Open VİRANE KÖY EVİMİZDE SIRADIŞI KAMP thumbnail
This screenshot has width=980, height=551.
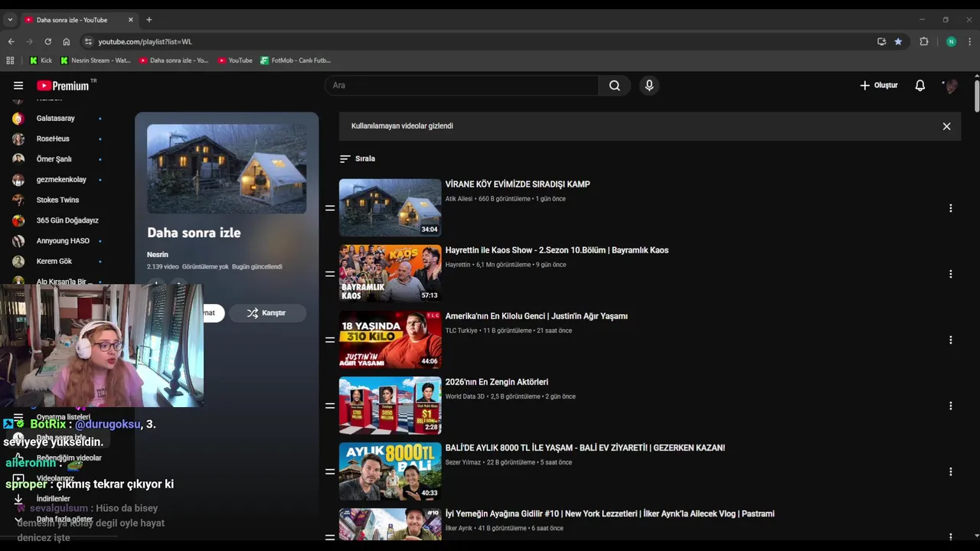390,207
